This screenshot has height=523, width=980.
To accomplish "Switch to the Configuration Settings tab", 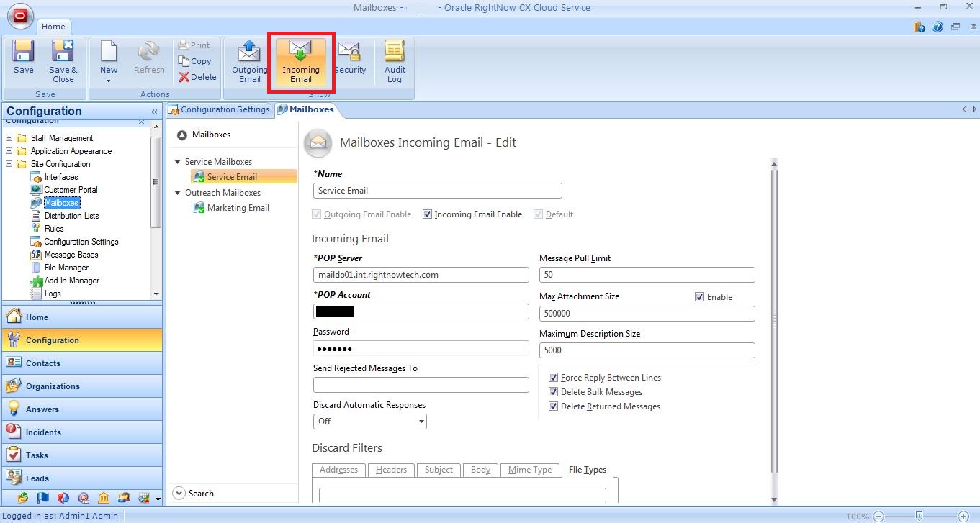I will [220, 109].
